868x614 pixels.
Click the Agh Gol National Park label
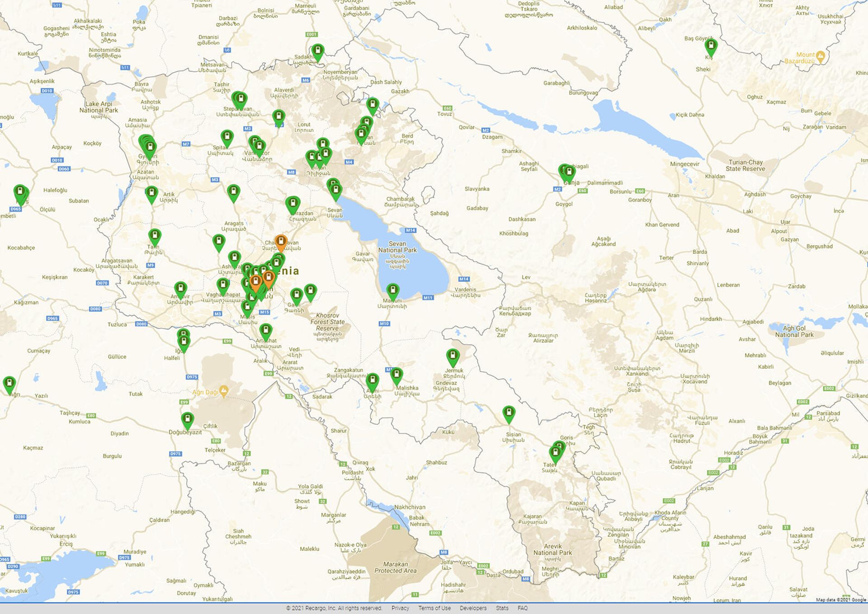tap(794, 332)
